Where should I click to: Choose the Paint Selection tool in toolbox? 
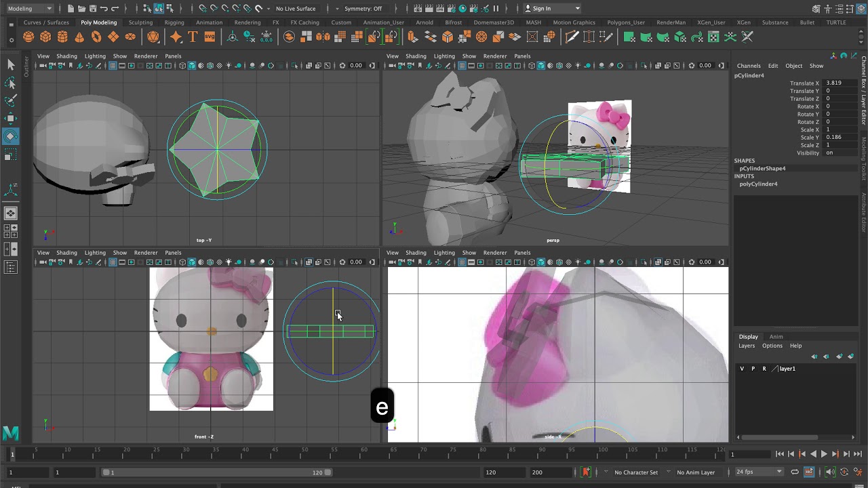pyautogui.click(x=10, y=100)
